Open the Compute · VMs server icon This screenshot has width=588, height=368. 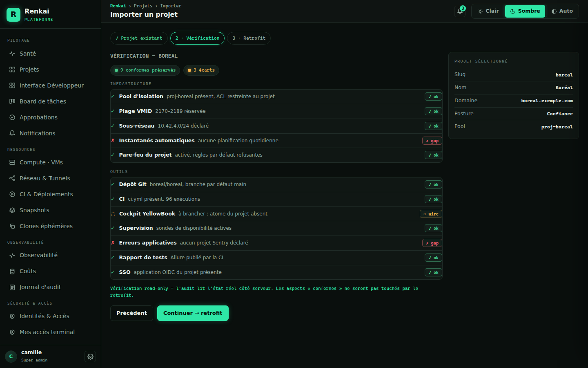pyautogui.click(x=12, y=162)
